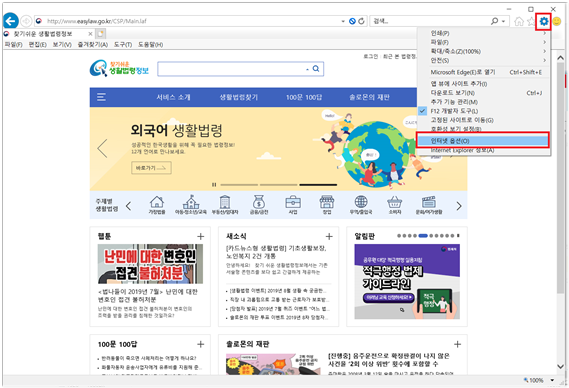This screenshot has width=569, height=388.
Task: Open the Tools gear icon
Action: point(544,21)
